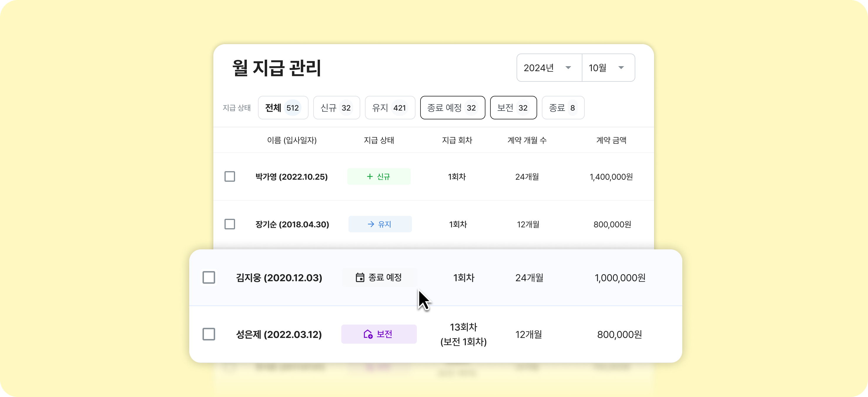Open 김지웅 (2020.12.03) employee name
Image resolution: width=868 pixels, height=397 pixels.
279,278
